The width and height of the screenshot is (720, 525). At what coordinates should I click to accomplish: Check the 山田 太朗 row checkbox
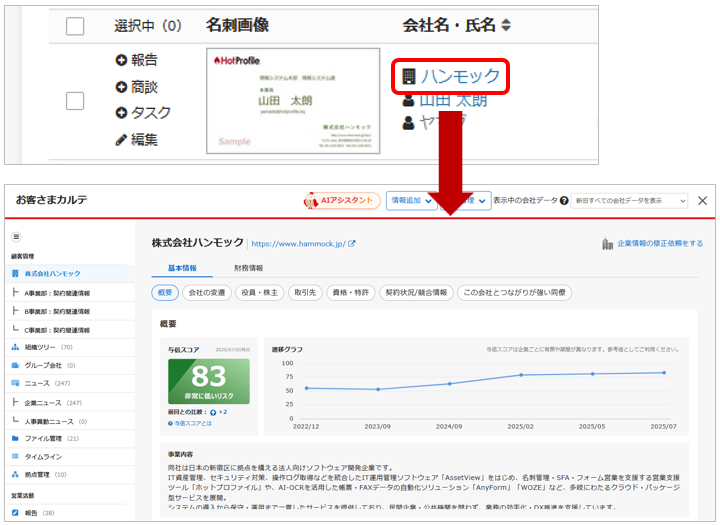[75, 100]
